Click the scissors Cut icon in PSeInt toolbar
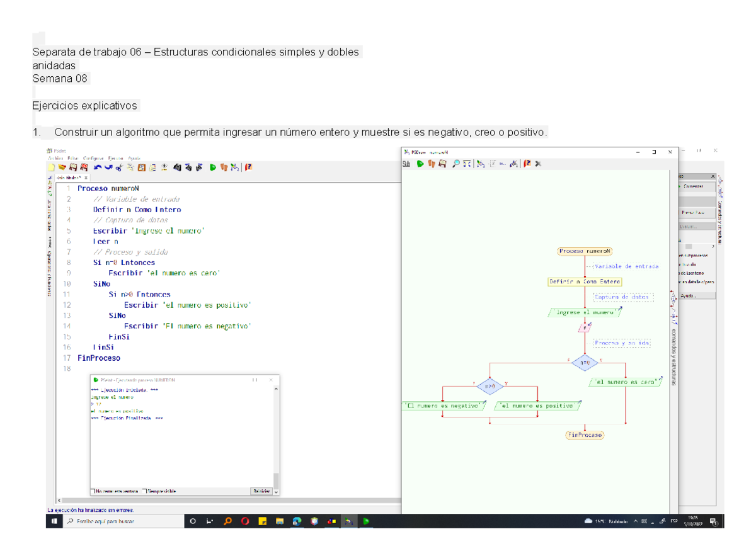This screenshot has width=756, height=534. coord(118,168)
